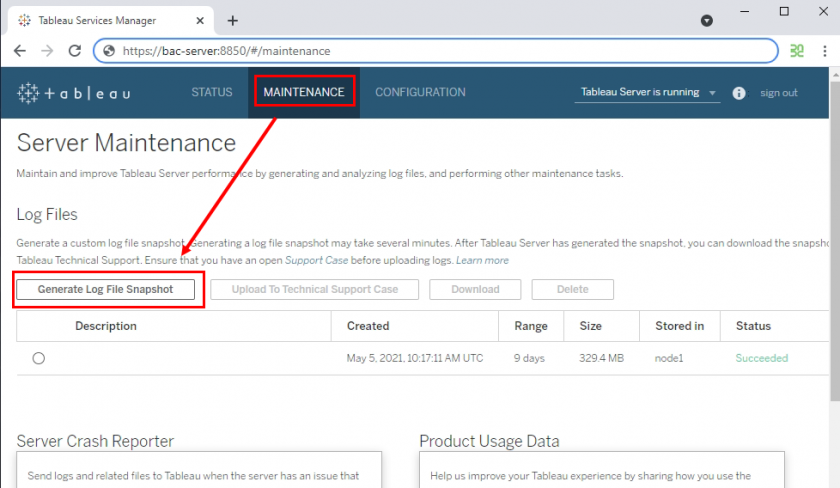
Task: Click Generate Log File Snapshot button
Action: (105, 290)
